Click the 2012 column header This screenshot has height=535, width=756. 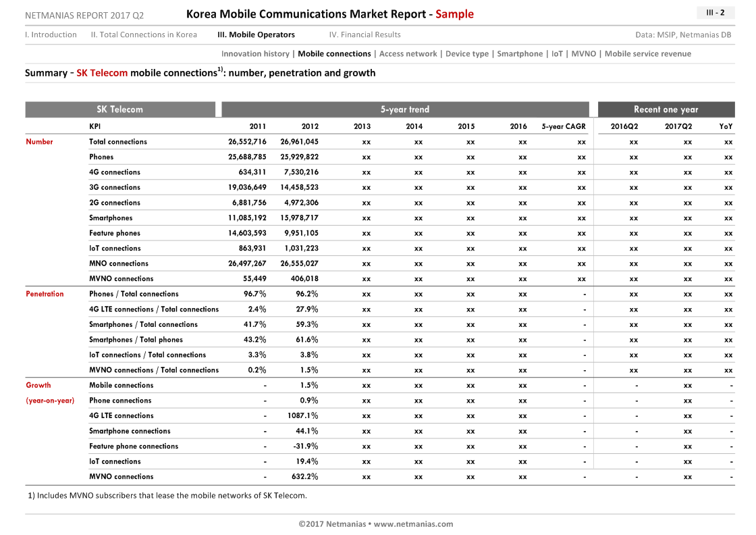click(310, 126)
